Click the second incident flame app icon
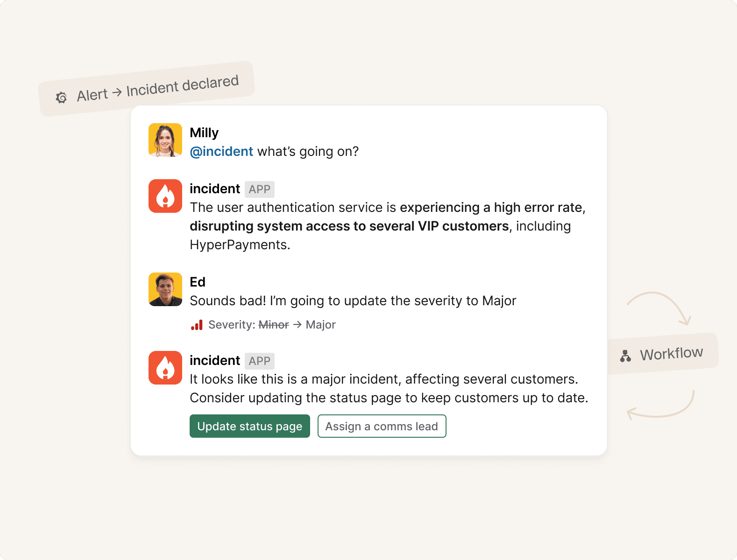This screenshot has width=737, height=560. 165,367
